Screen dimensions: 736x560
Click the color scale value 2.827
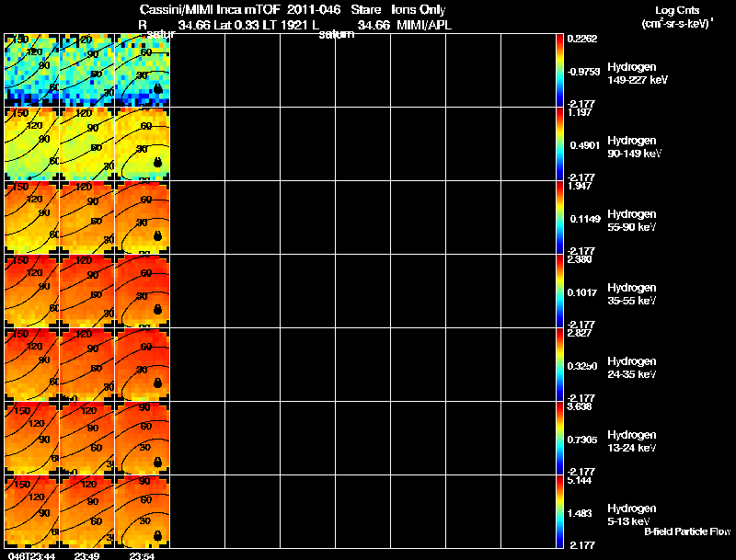tap(581, 333)
